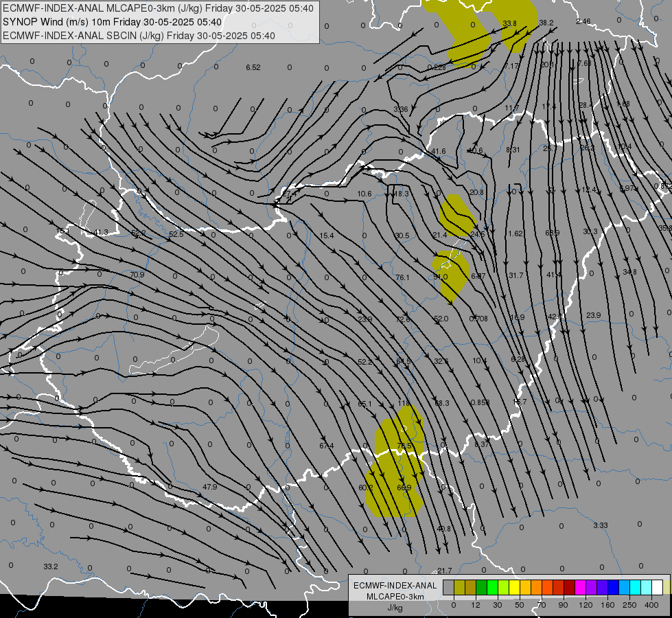Click the map value 41.6
Image resolution: width=672 pixels, height=618 pixels.
(x=439, y=151)
